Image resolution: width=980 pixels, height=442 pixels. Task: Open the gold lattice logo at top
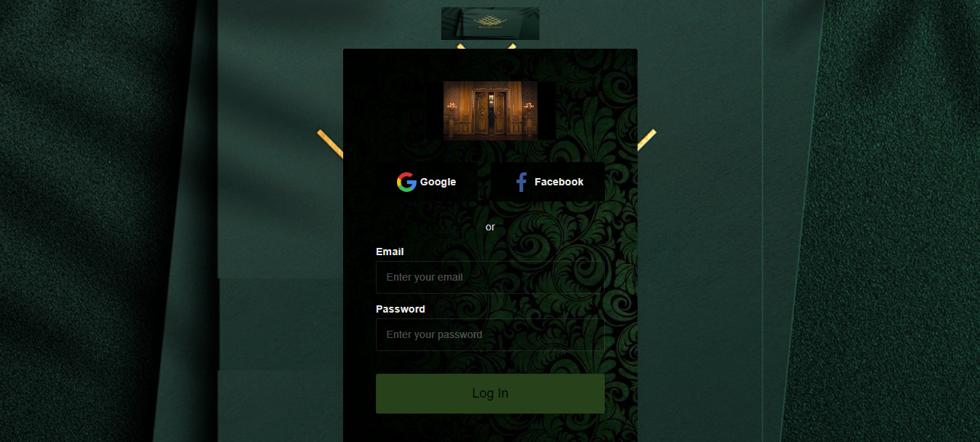pos(490,23)
